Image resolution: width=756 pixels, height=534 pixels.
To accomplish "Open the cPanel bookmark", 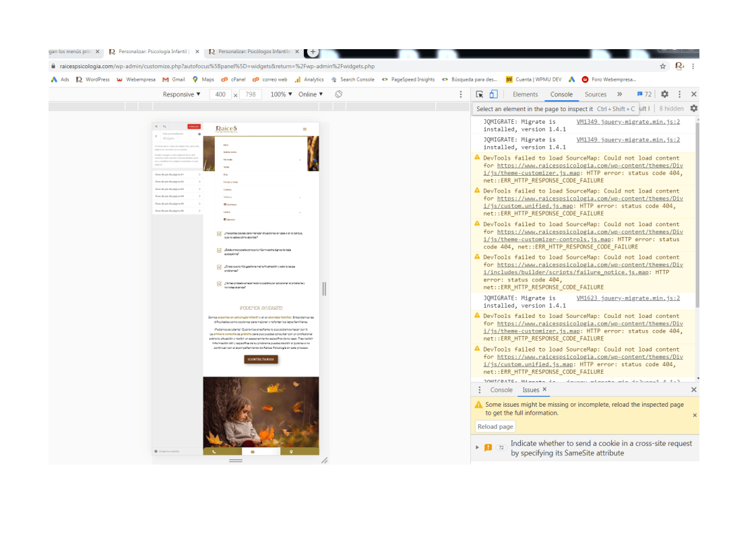I will [x=233, y=79].
